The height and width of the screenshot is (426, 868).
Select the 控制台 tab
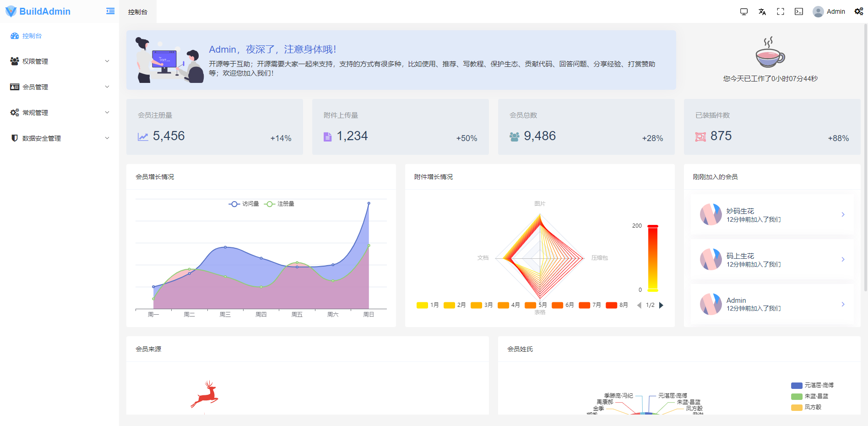(137, 12)
